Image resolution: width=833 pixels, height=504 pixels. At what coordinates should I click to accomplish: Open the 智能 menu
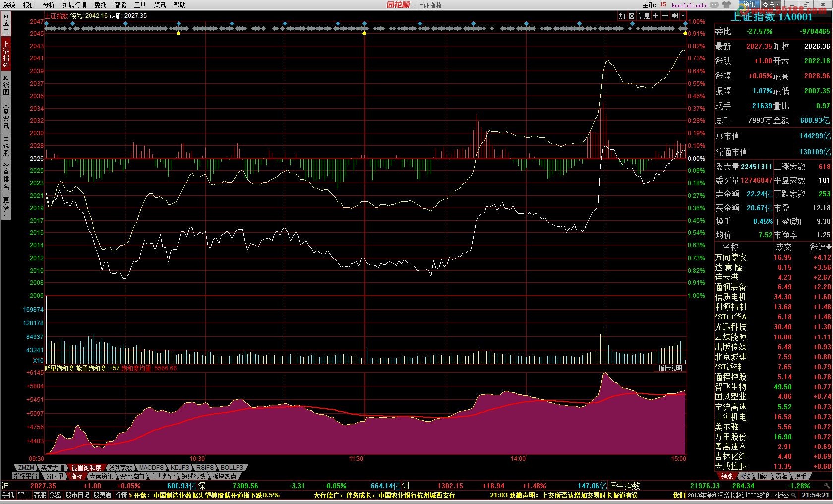[x=120, y=5]
